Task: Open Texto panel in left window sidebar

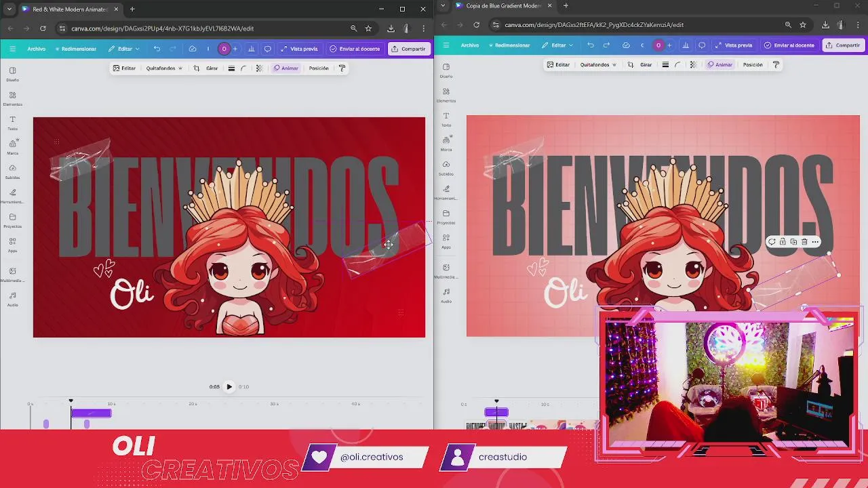Action: click(12, 123)
